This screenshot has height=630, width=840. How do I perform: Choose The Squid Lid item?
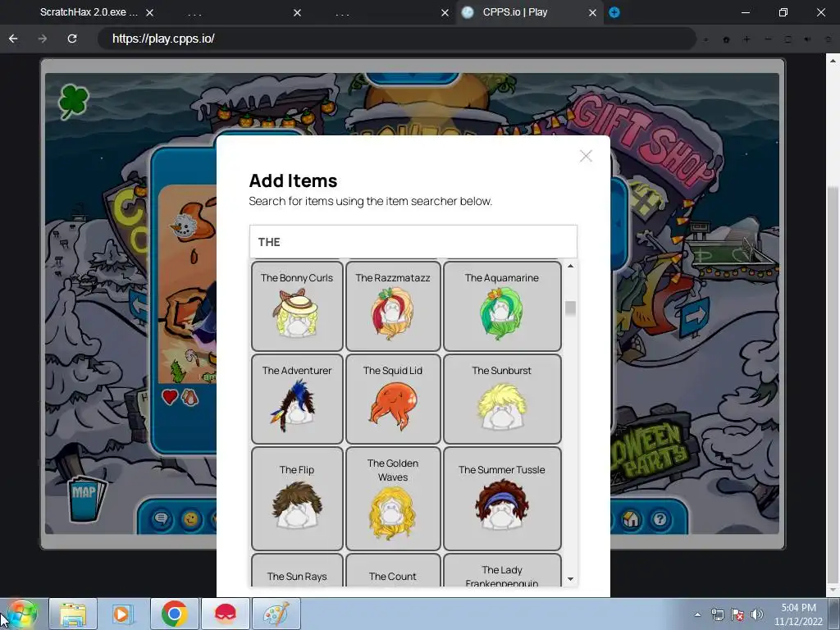click(x=393, y=399)
